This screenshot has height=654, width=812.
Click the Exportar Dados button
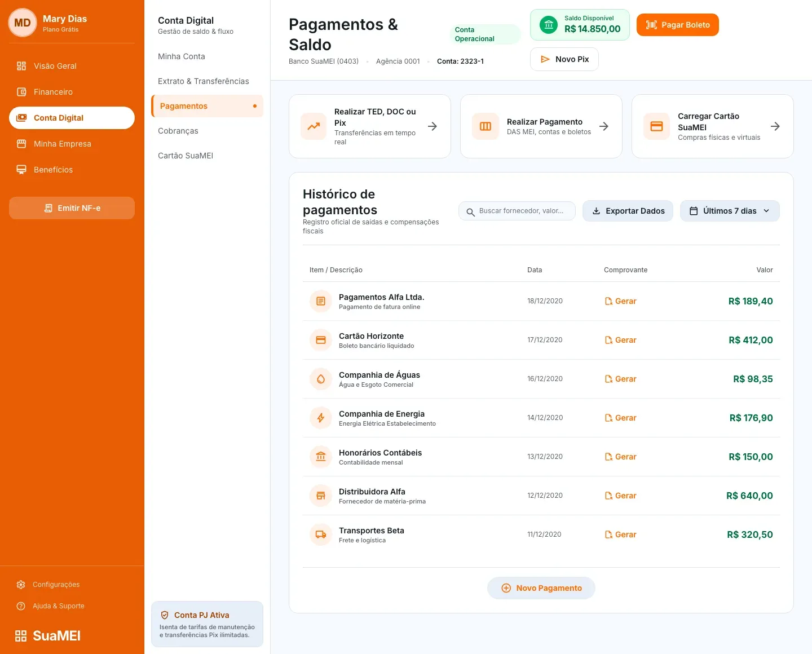click(628, 211)
